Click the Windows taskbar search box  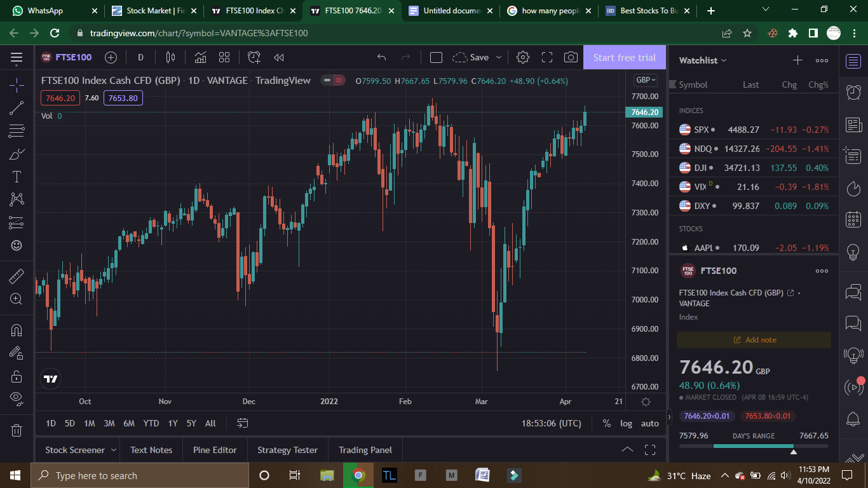click(x=140, y=475)
